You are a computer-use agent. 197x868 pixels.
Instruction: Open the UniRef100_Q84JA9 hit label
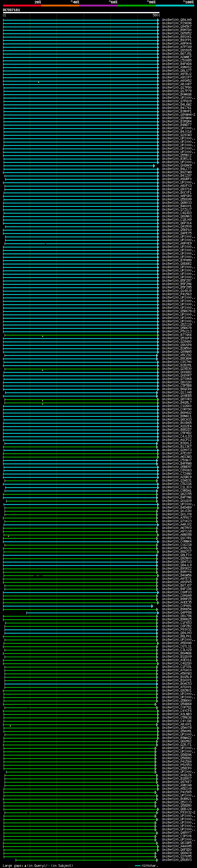[x=176, y=20]
